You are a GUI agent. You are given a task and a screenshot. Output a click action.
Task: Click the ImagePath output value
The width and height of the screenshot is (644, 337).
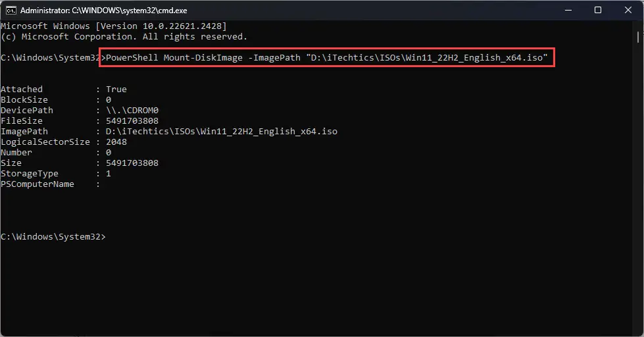[222, 132]
